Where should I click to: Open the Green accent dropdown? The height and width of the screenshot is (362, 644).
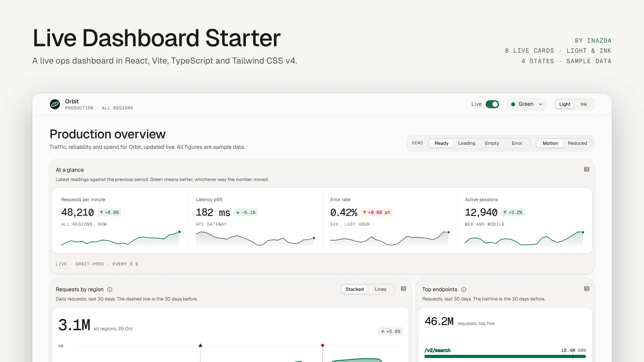pyautogui.click(x=526, y=104)
